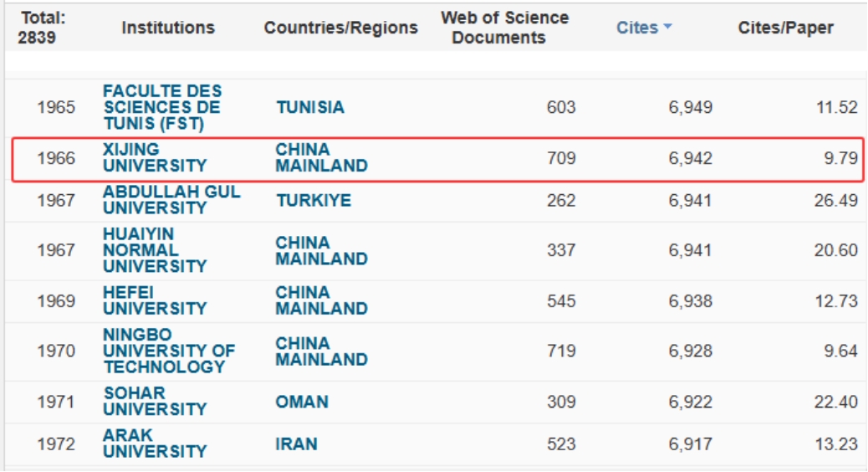The width and height of the screenshot is (868, 472).
Task: Open the Xijing University link
Action: [154, 157]
